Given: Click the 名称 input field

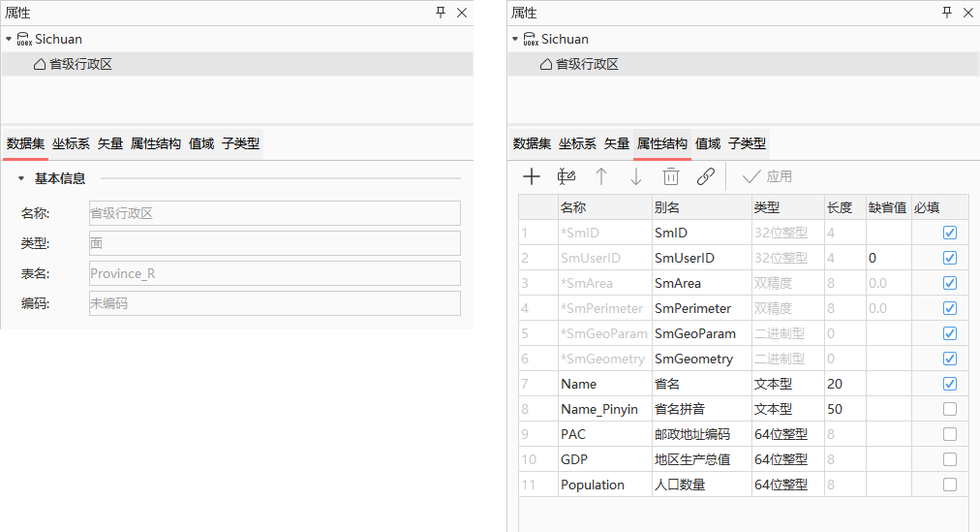Looking at the screenshot, I should pos(274,213).
